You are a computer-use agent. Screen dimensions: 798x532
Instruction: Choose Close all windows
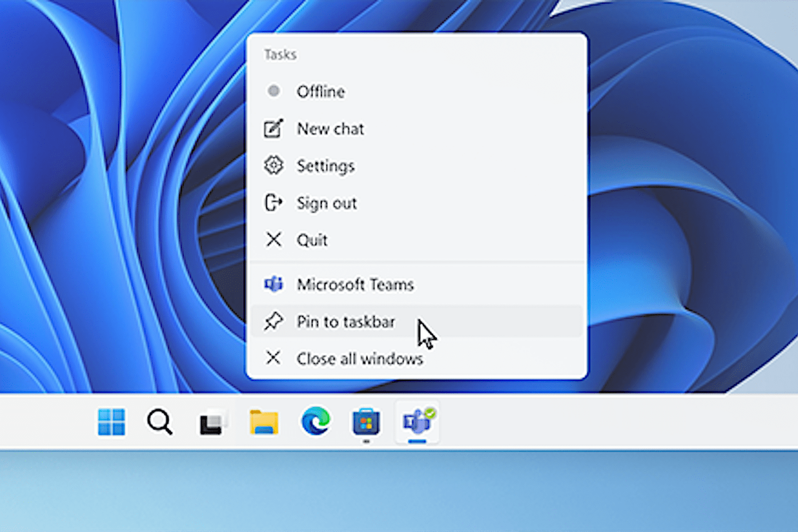360,359
